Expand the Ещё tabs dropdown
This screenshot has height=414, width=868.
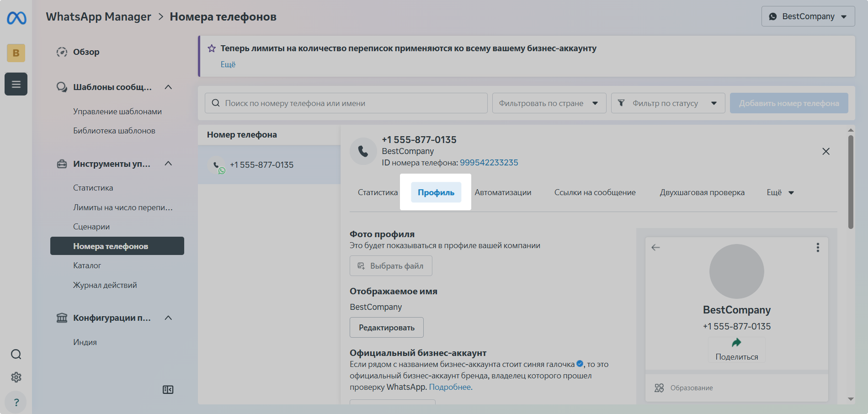click(780, 192)
